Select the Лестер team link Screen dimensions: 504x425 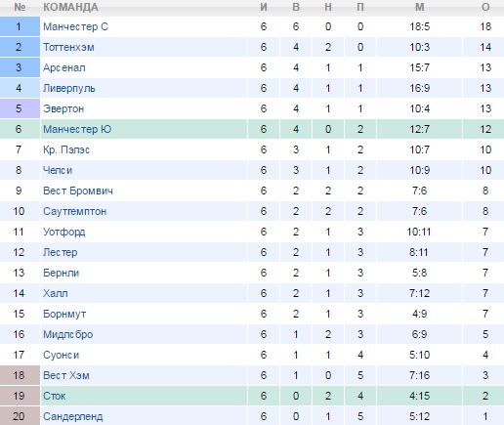click(61, 252)
